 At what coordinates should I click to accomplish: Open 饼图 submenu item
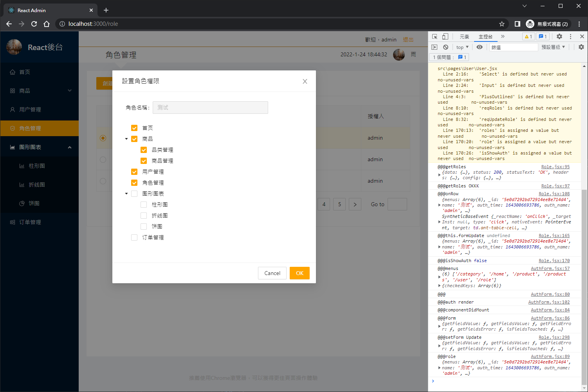(40, 203)
